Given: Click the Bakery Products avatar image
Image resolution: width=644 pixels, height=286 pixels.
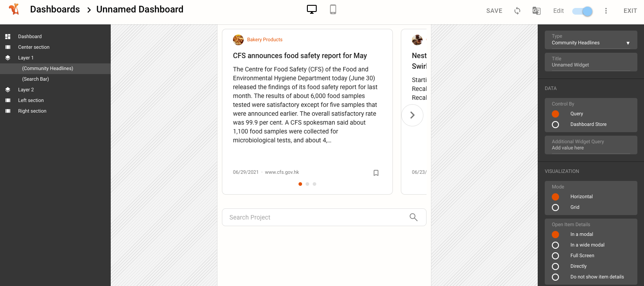Looking at the screenshot, I should tap(238, 40).
